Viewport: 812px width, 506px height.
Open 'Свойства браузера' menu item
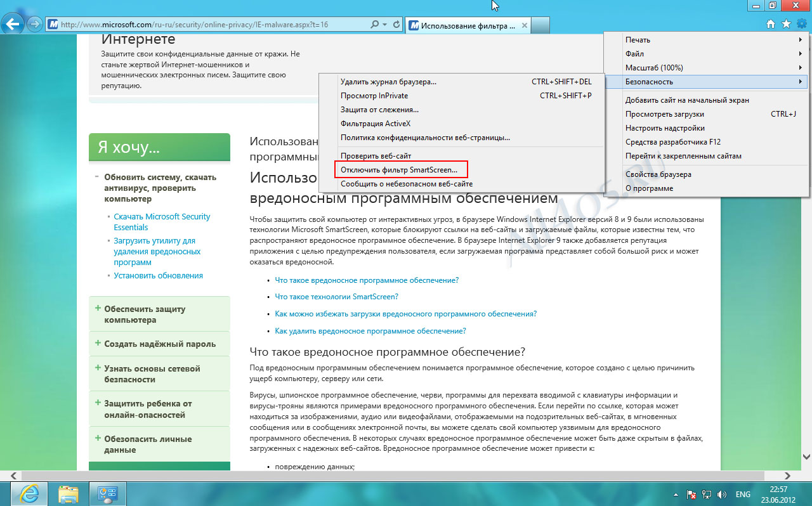click(x=707, y=174)
